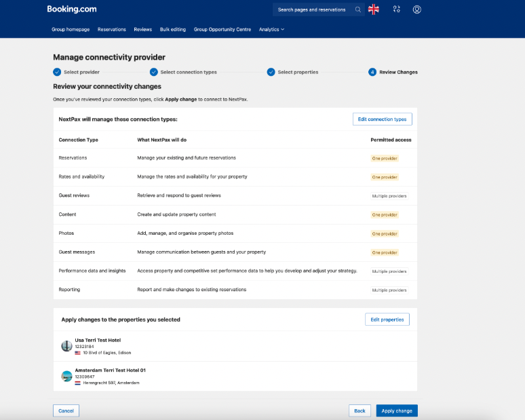525x420 pixels.
Task: Click the address '10 Blvd of Eagles, Edison'
Action: click(107, 353)
